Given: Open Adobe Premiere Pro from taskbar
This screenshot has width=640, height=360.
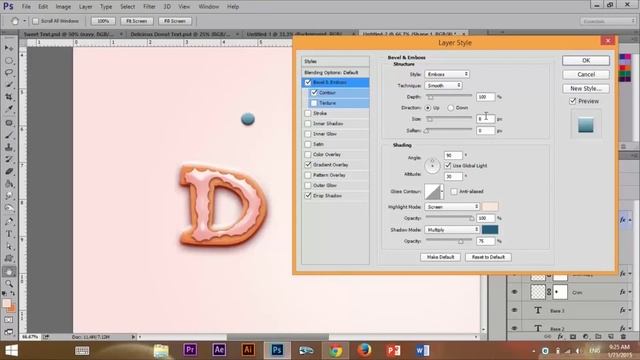Looking at the screenshot, I should pos(190,350).
